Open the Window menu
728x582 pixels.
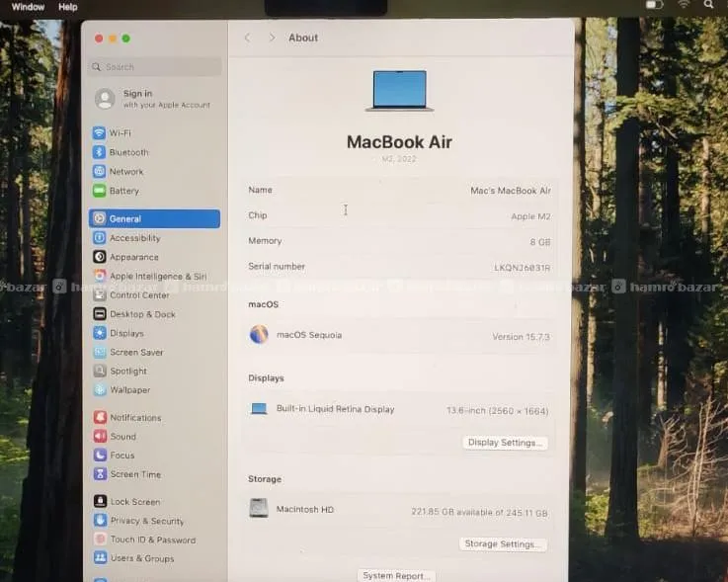[x=28, y=7]
